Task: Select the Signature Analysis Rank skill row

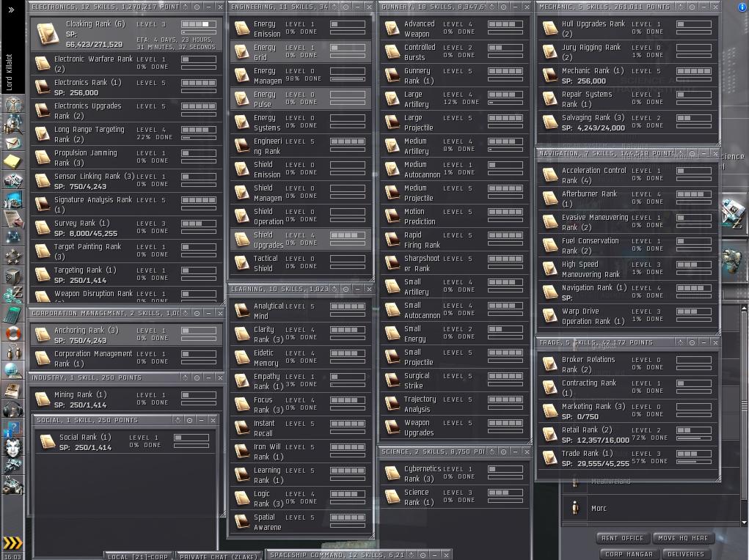Action: click(127, 205)
